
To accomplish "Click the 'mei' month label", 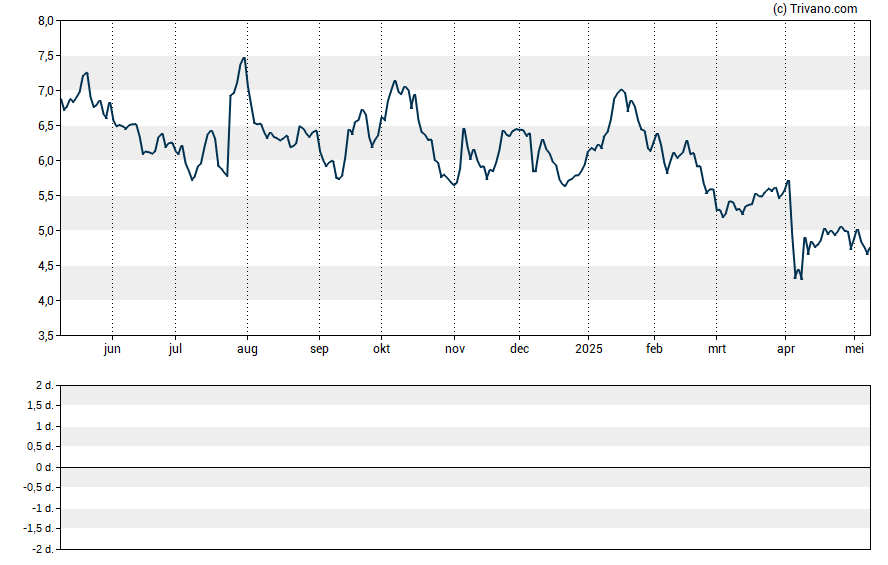I will (854, 349).
